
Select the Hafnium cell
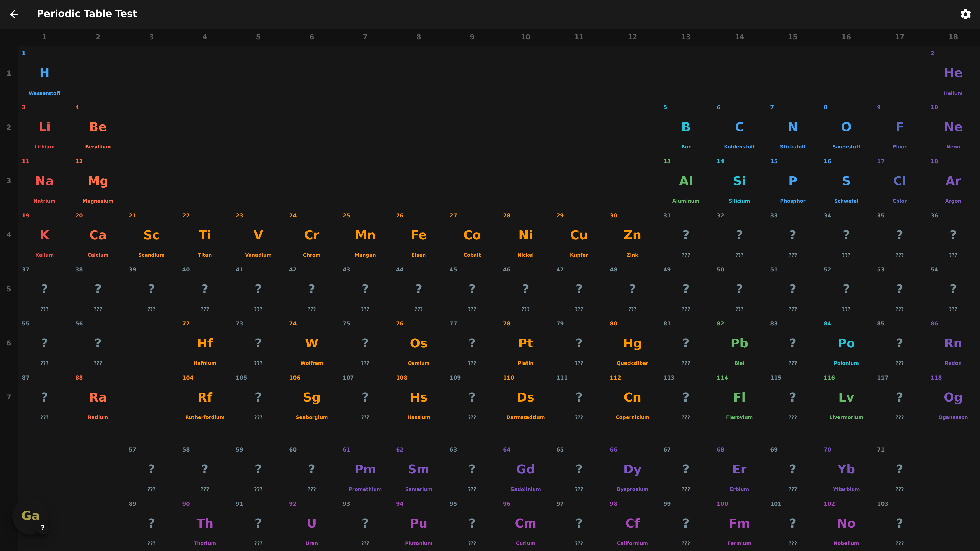tap(205, 343)
